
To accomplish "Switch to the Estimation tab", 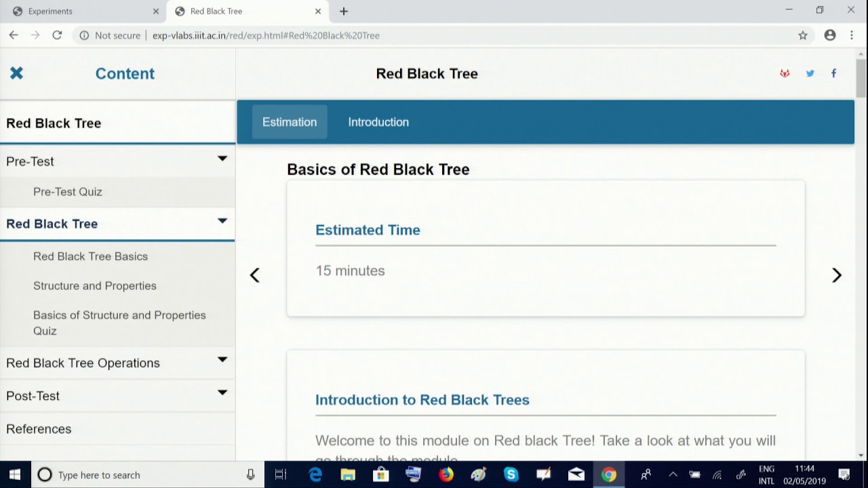I will (x=290, y=122).
